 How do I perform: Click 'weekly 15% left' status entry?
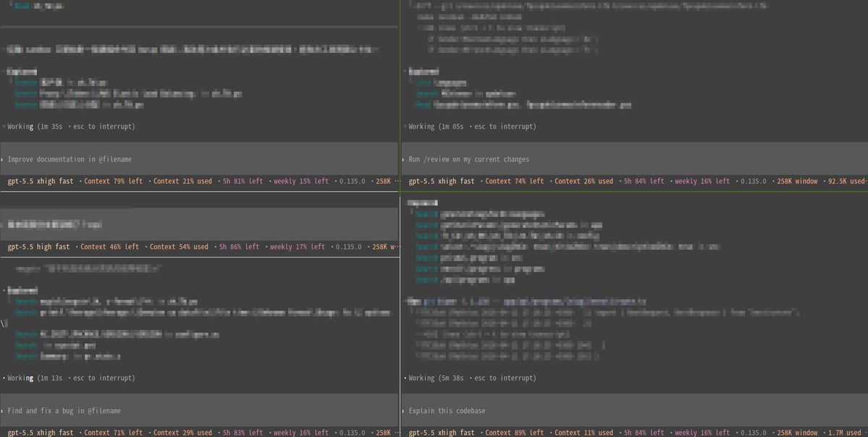[300, 182]
